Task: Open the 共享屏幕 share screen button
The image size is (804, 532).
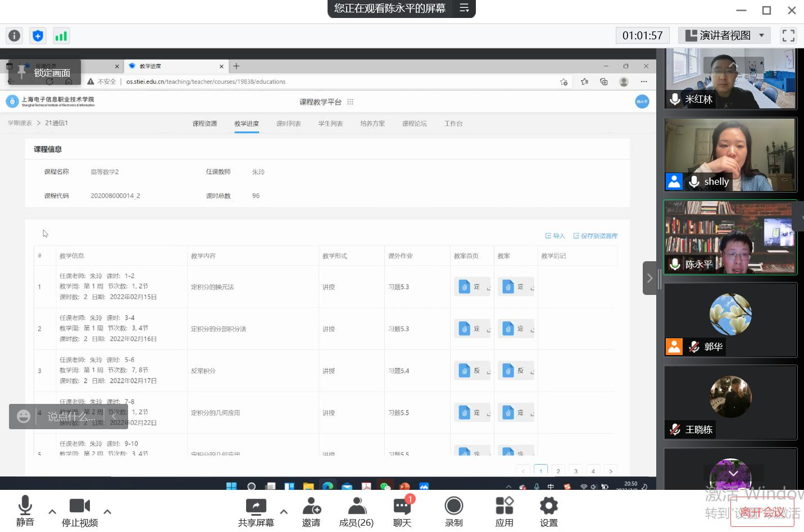Action: [256, 512]
